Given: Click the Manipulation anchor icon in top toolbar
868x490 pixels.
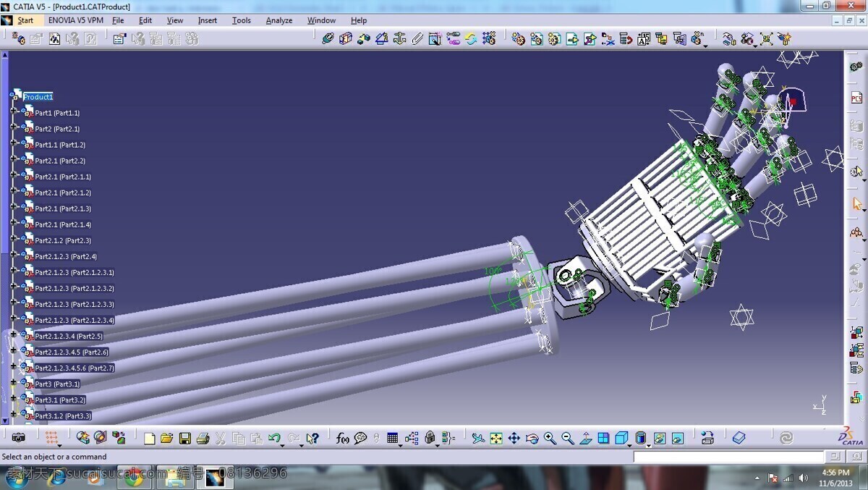Looking at the screenshot, I should [399, 38].
